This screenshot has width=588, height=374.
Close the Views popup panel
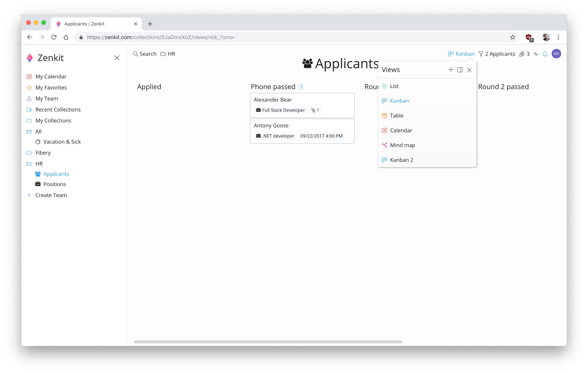(x=469, y=70)
